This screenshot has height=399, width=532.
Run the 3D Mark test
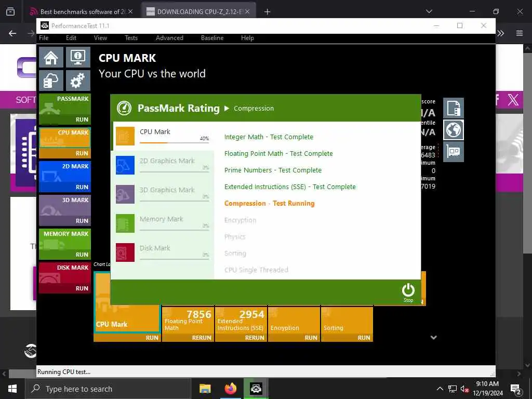pos(82,220)
